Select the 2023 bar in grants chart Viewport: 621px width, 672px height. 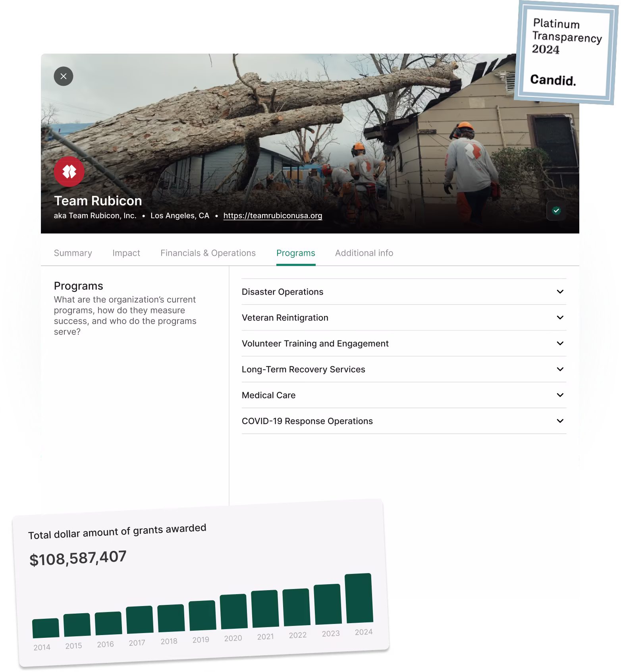pos(328,604)
